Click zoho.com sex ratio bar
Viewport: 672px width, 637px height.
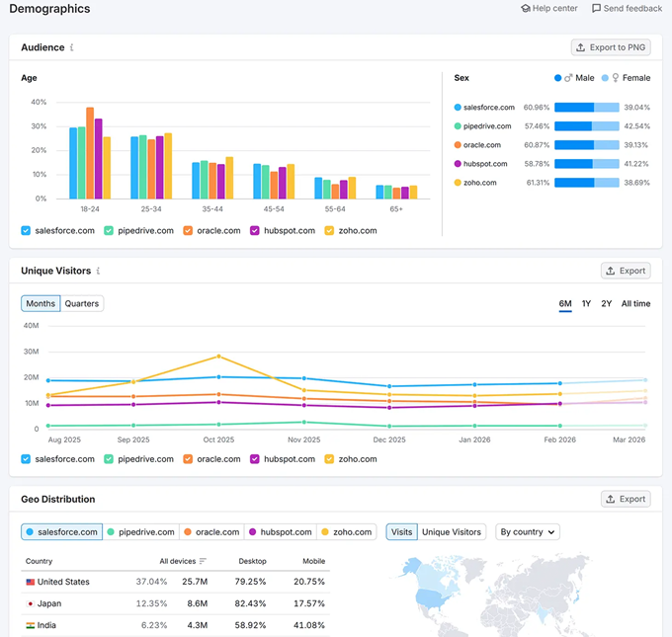tap(587, 183)
